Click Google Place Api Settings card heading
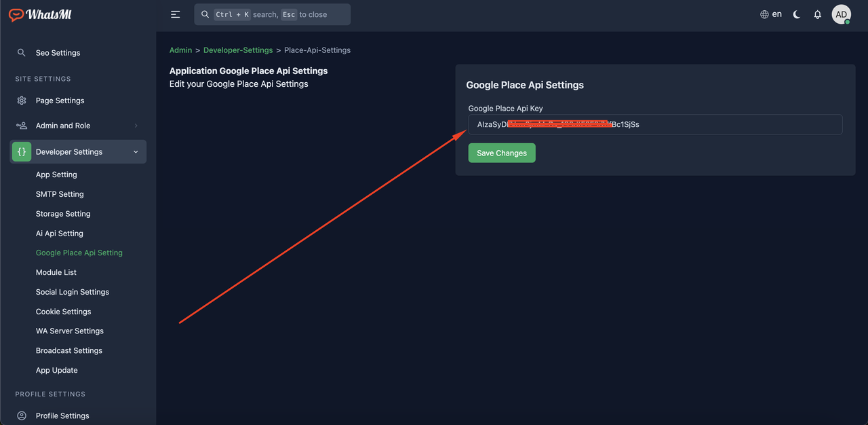This screenshot has height=425, width=868. [525, 85]
